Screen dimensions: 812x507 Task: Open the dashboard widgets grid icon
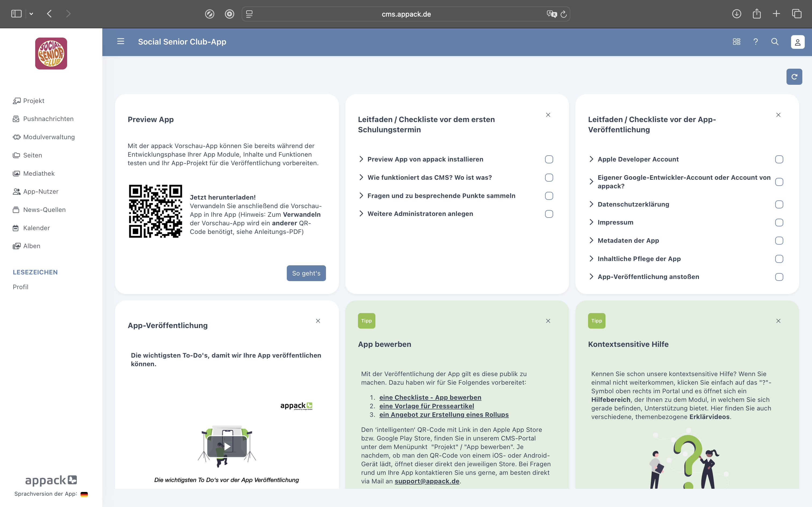pyautogui.click(x=736, y=42)
